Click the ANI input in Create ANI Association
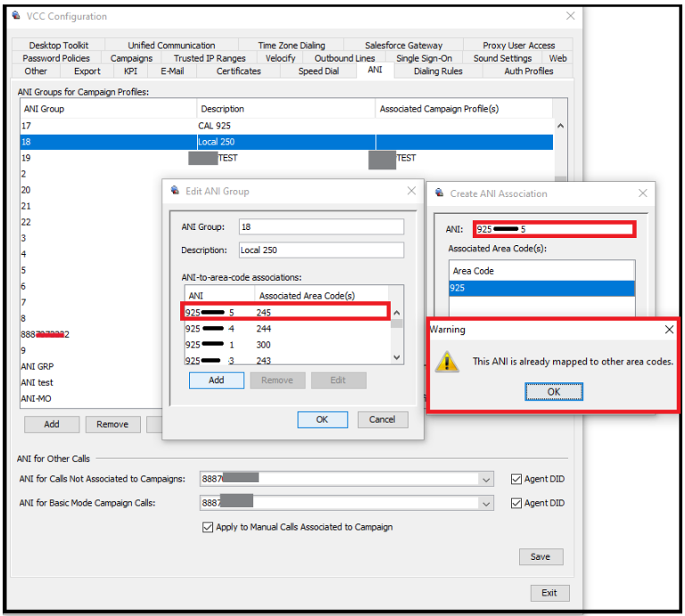This screenshot has width=685, height=616. point(555,229)
